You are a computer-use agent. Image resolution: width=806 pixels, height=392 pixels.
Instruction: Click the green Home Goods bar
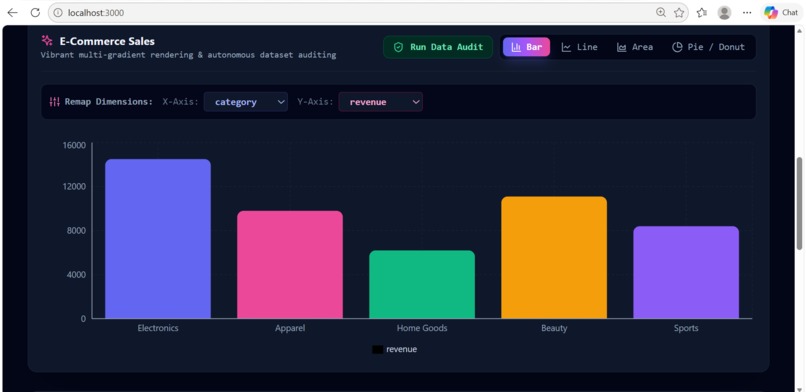[x=422, y=284]
